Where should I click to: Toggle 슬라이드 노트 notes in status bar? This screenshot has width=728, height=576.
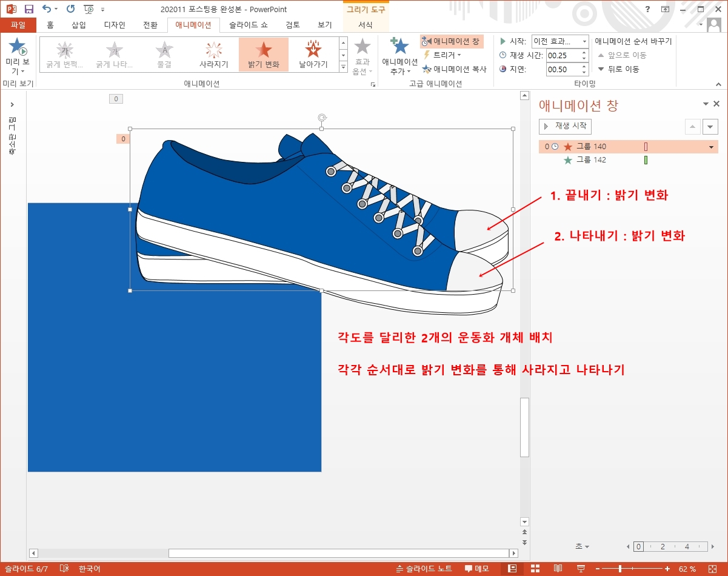pos(424,569)
